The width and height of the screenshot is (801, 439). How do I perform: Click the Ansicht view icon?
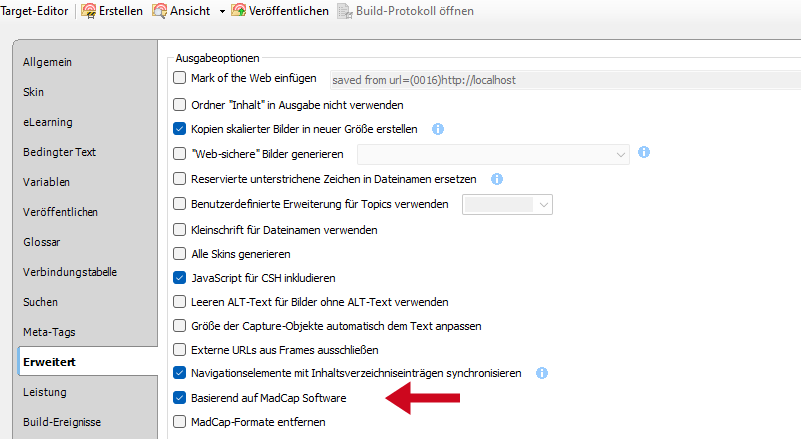pyautogui.click(x=160, y=11)
